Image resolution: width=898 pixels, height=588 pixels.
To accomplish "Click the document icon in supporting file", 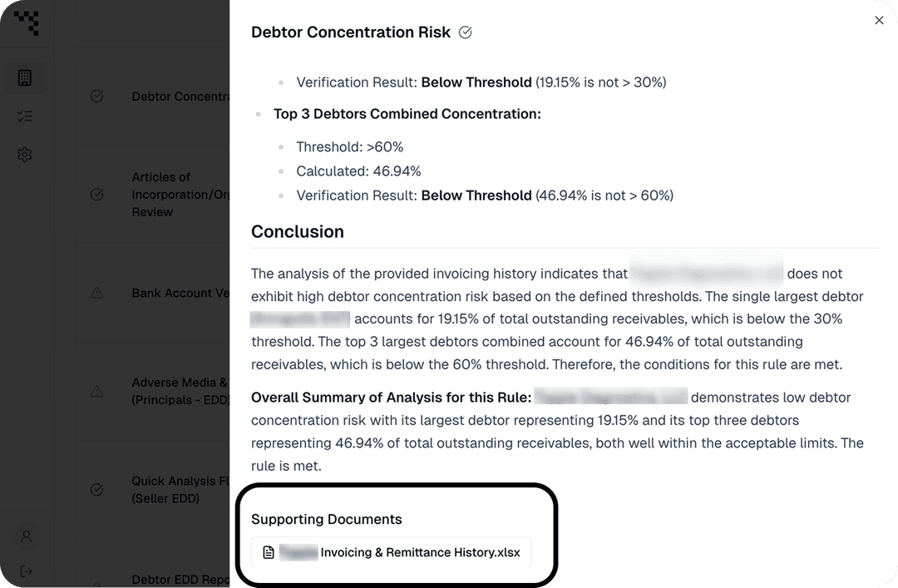I will pos(269,552).
